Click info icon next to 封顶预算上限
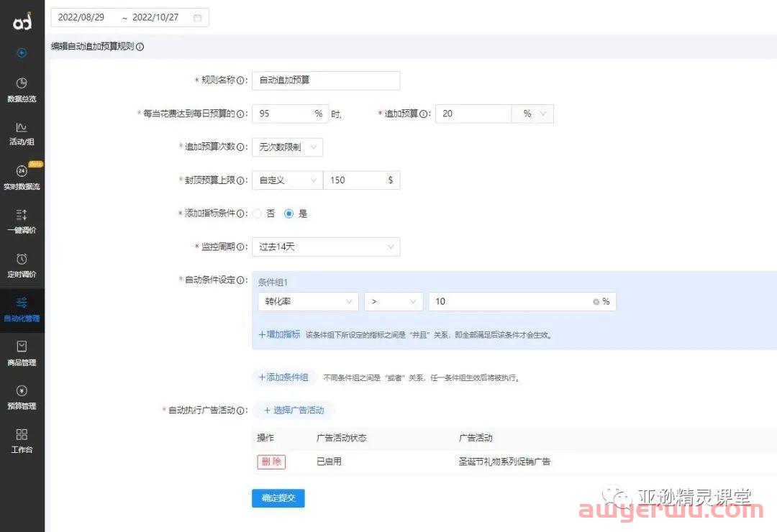 pyautogui.click(x=240, y=180)
